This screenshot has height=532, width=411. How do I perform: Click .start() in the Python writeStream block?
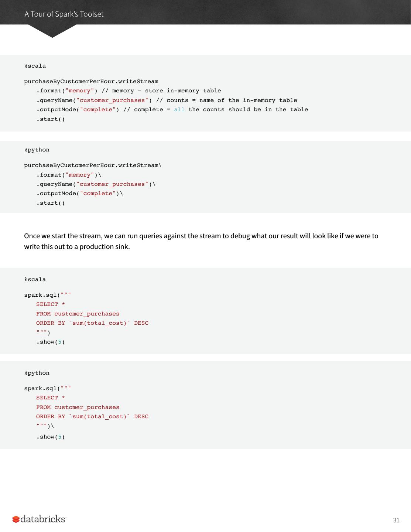click(51, 203)
